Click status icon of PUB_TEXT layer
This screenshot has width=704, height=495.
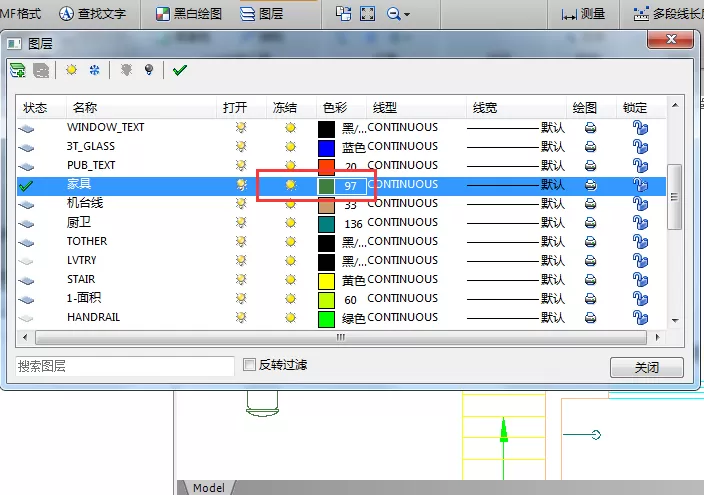pyautogui.click(x=26, y=167)
